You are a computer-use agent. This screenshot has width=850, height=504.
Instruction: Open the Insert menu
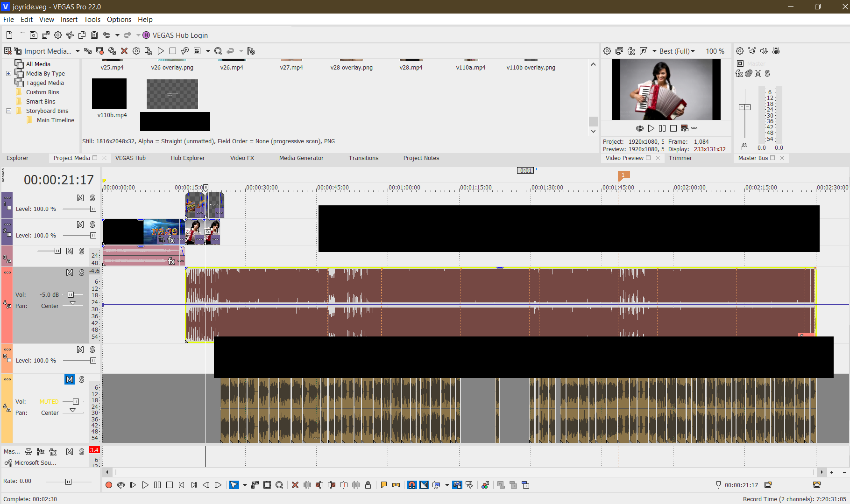(x=69, y=19)
